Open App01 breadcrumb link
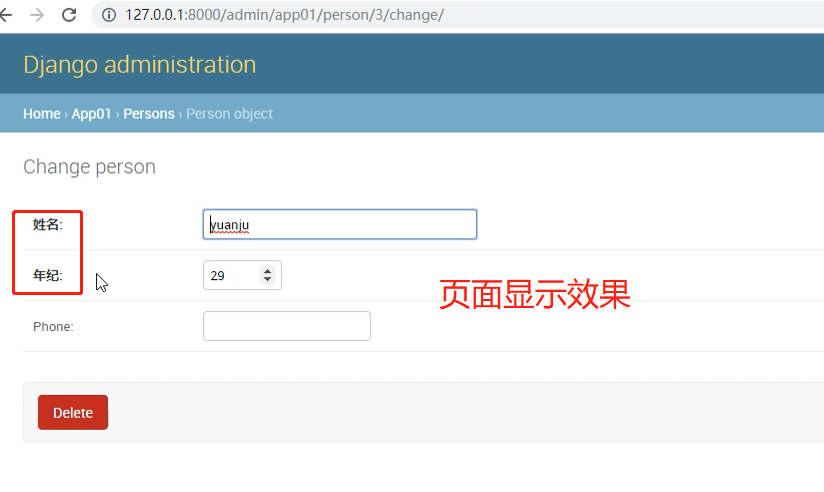824x492 pixels. click(x=91, y=114)
